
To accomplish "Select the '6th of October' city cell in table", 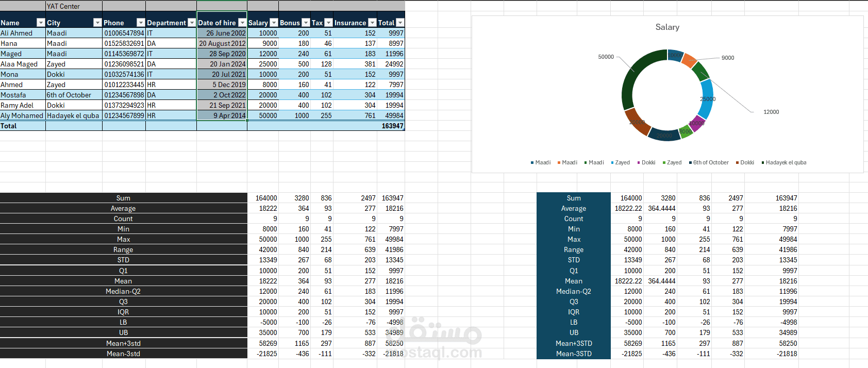I will click(x=74, y=95).
